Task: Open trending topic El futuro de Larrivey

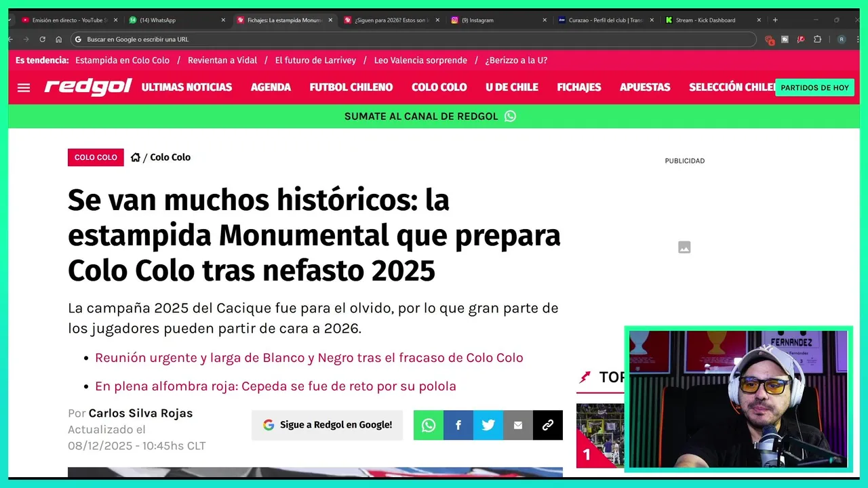Action: pos(315,60)
